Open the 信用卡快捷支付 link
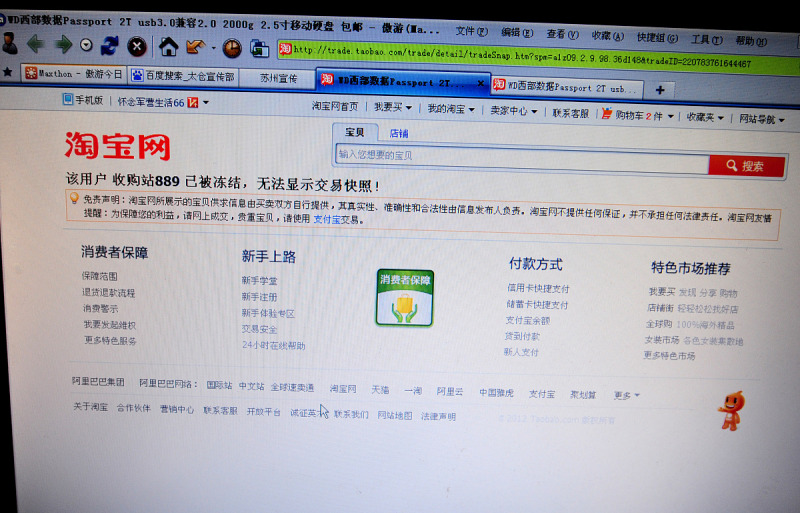800x513 pixels. pos(538,288)
